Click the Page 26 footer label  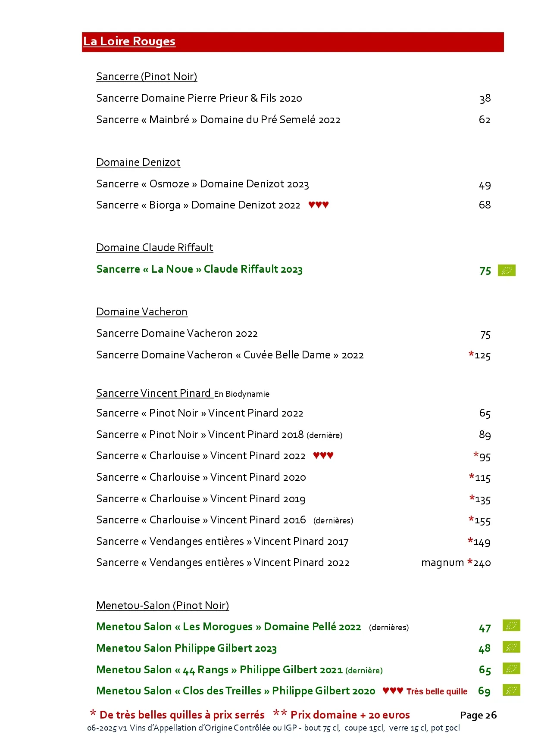click(478, 716)
